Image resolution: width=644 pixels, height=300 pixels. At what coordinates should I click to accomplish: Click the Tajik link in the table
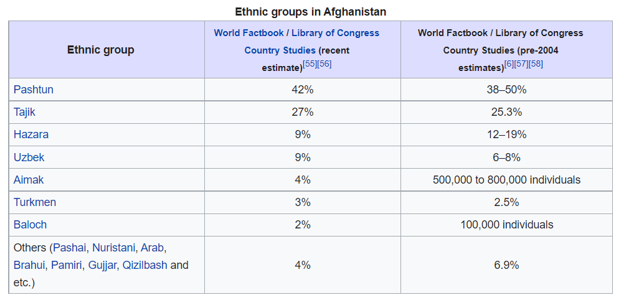tap(26, 112)
